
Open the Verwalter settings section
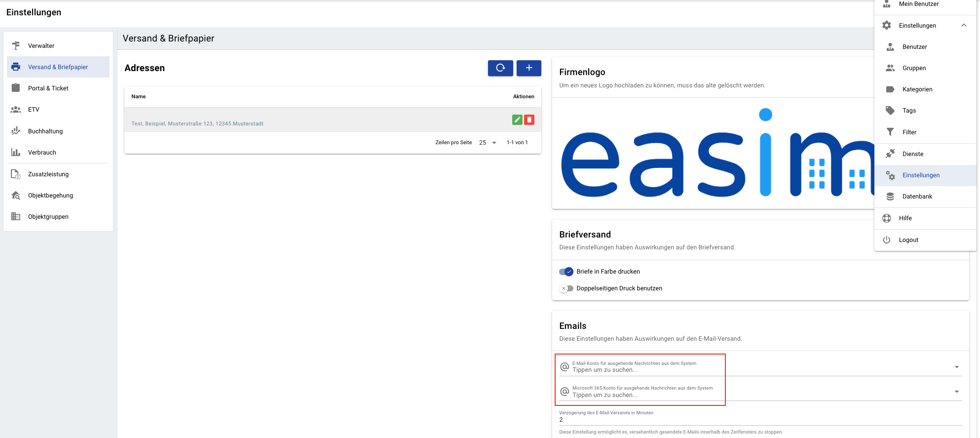[x=58, y=45]
